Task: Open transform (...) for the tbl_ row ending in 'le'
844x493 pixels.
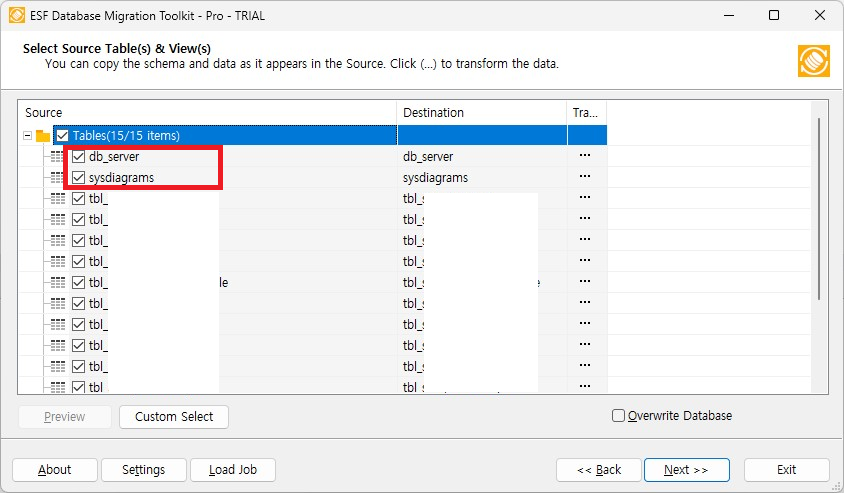Action: tap(585, 281)
